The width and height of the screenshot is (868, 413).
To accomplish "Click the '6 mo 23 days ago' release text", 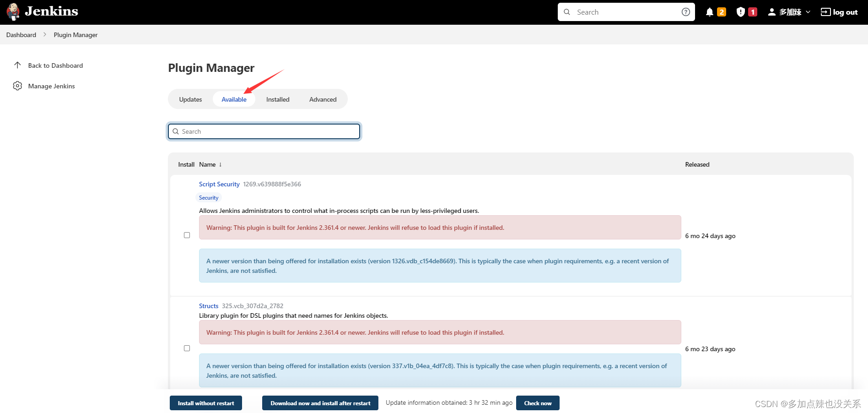I will (x=710, y=349).
